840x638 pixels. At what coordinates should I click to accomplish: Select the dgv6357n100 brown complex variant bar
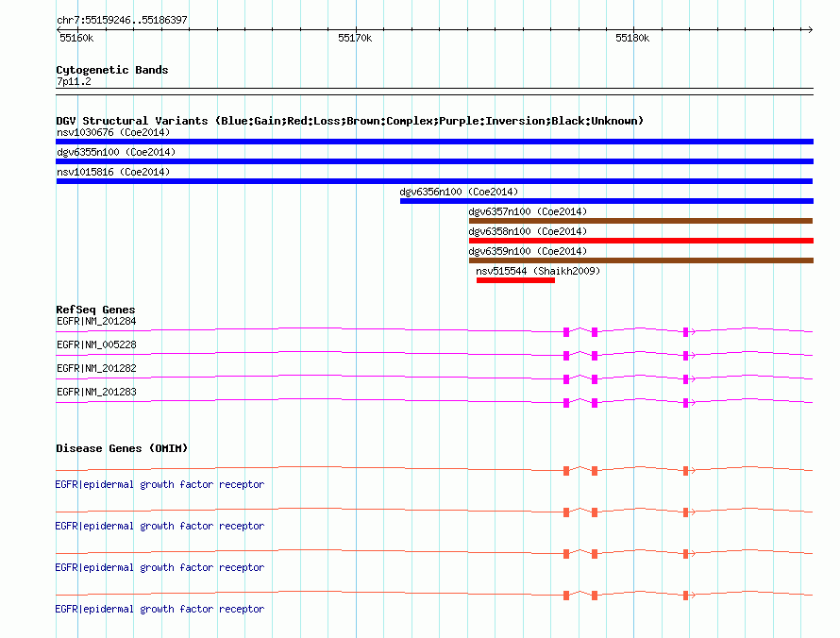tap(641, 221)
